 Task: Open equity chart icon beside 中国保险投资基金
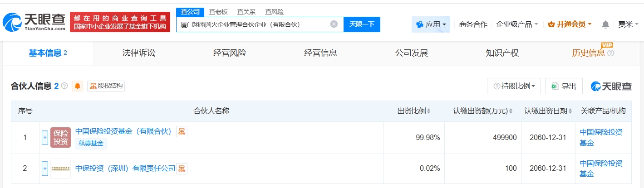coord(182,131)
